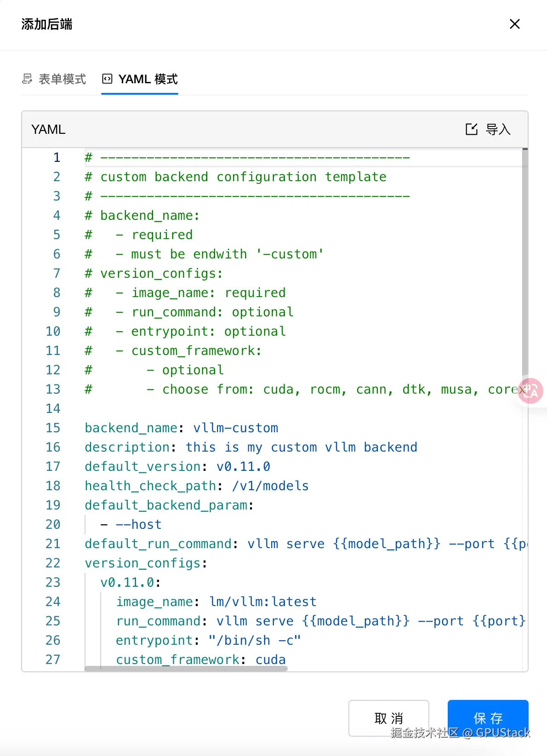
Task: Place cursor on default_version: v0.11.0 line
Action: [x=177, y=466]
